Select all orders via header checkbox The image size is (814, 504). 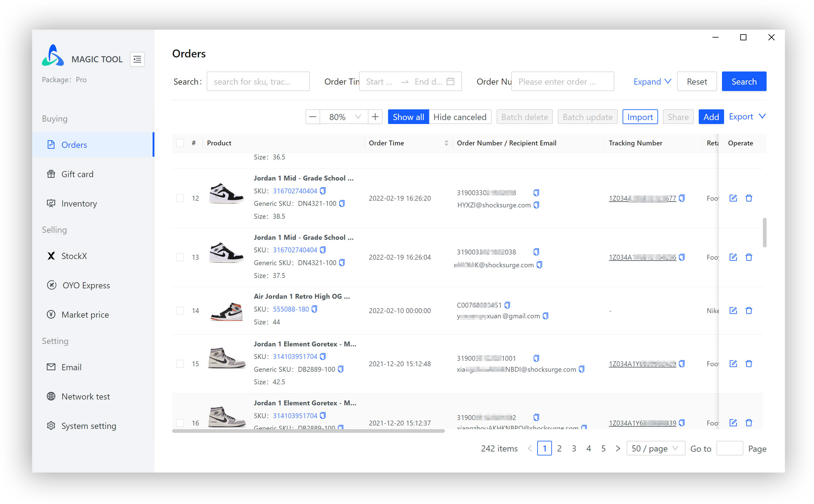pyautogui.click(x=180, y=143)
